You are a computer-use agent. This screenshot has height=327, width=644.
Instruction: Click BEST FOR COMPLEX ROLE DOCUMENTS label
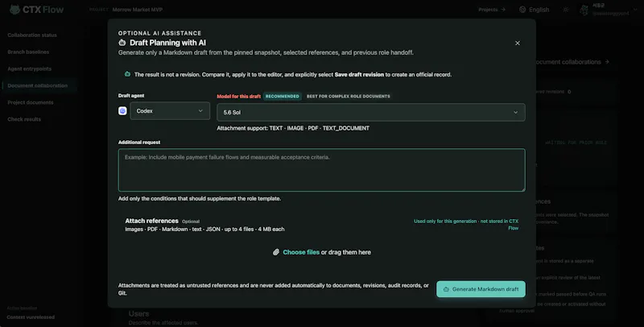(x=349, y=96)
